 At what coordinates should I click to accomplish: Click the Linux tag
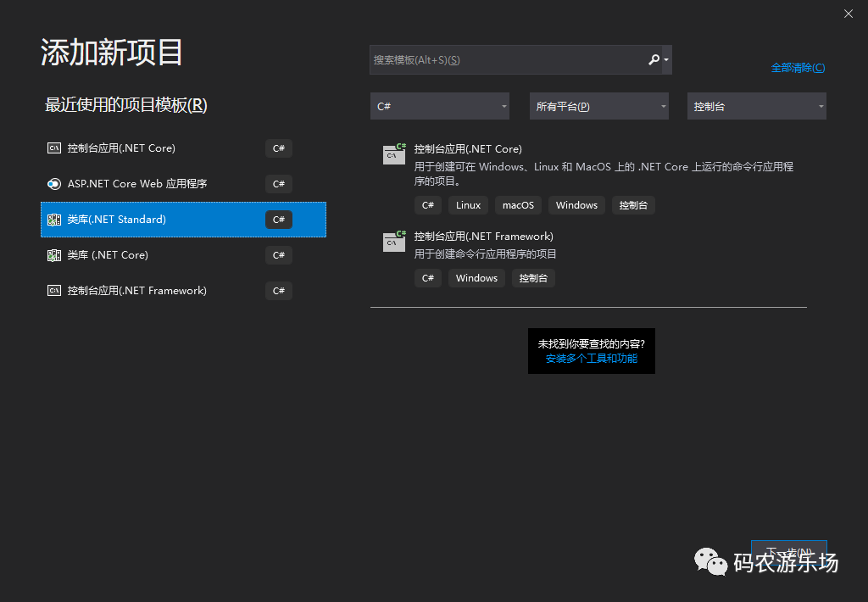[468, 205]
